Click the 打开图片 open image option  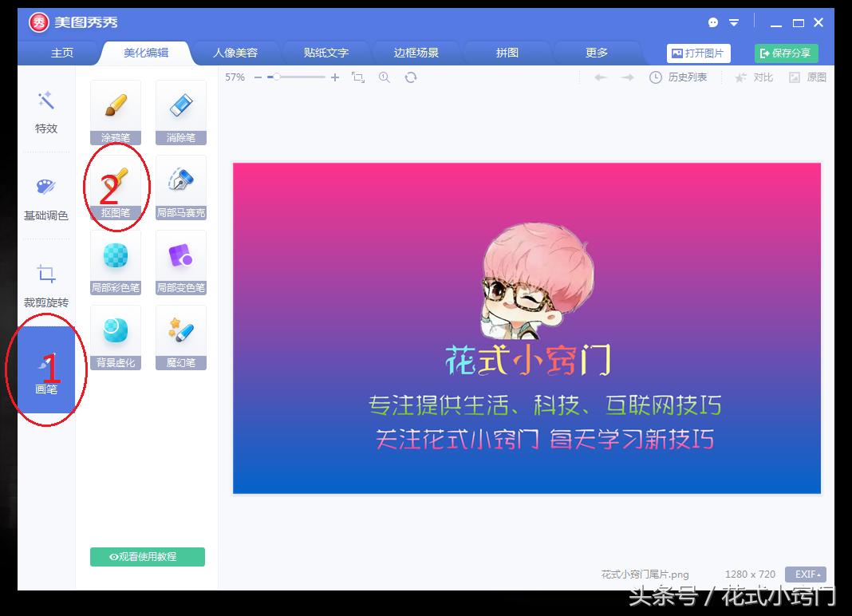(x=699, y=53)
